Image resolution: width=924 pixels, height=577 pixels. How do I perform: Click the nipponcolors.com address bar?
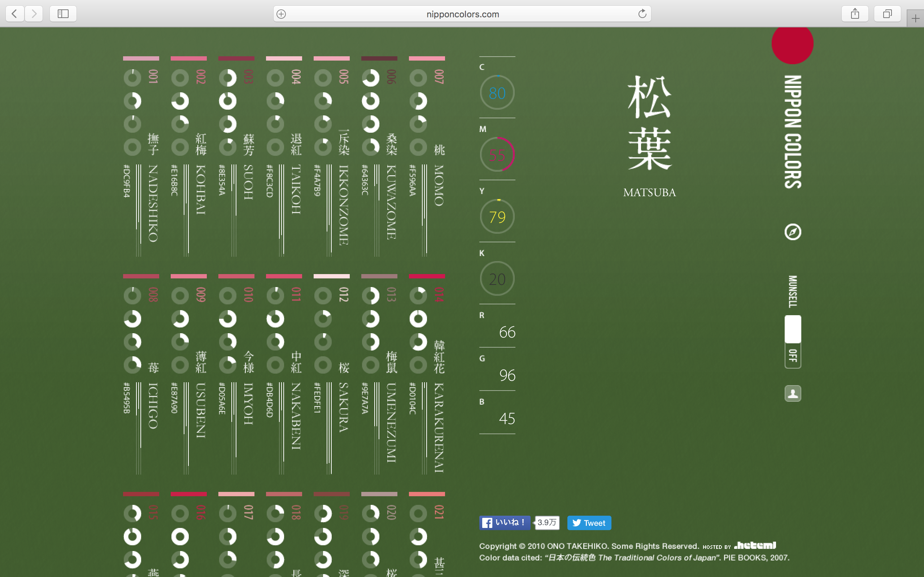462,14
